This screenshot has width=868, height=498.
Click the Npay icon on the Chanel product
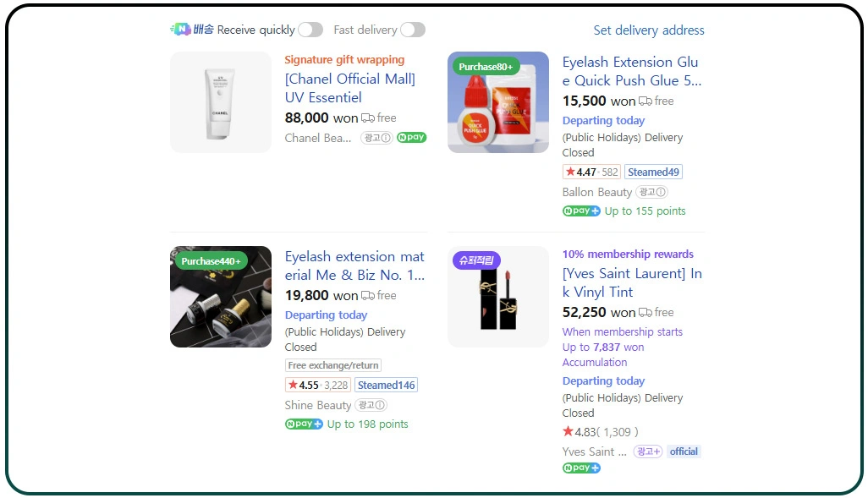point(411,137)
